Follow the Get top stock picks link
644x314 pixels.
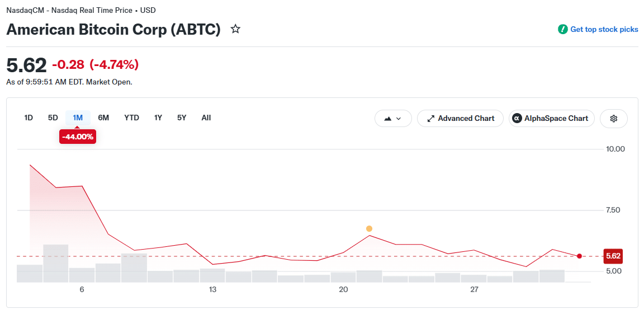coord(604,30)
